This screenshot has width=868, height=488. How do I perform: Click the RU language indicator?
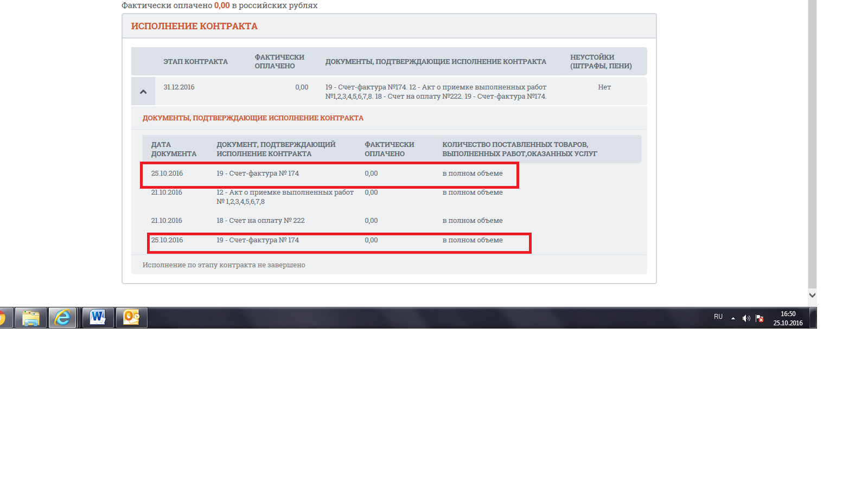[718, 317]
